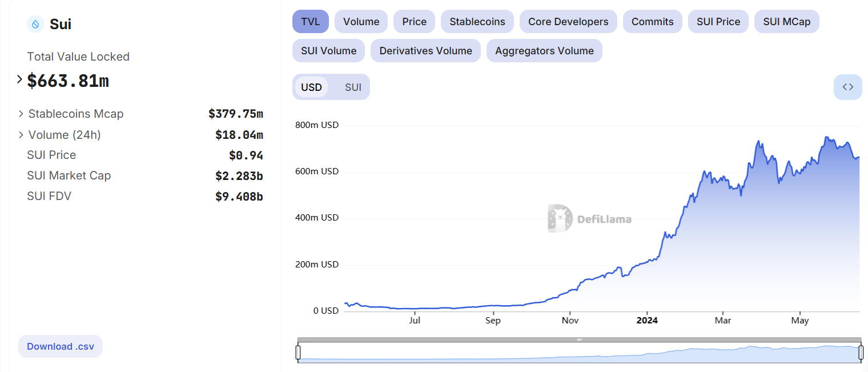Enable the Volume chart metric
The image size is (868, 372).
[x=361, y=22]
